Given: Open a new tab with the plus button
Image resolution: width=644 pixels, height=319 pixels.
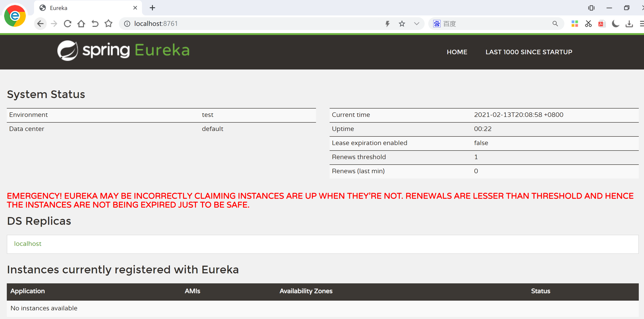Looking at the screenshot, I should pyautogui.click(x=152, y=8).
